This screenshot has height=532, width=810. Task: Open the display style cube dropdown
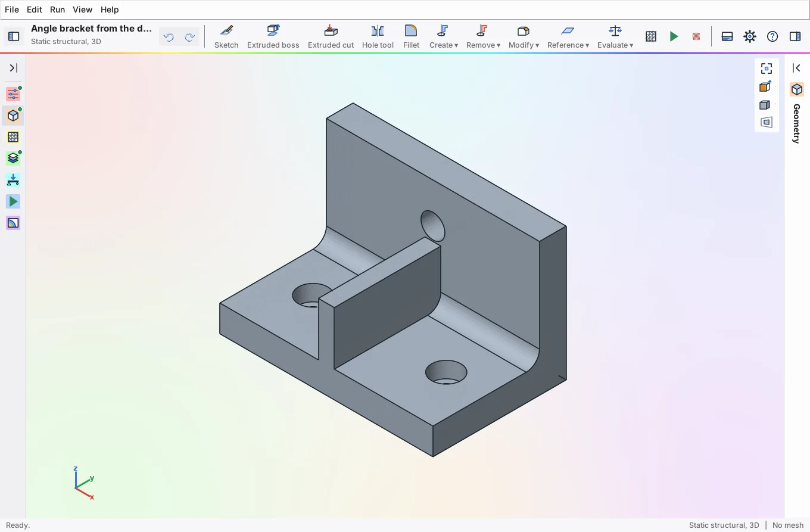pos(767,105)
